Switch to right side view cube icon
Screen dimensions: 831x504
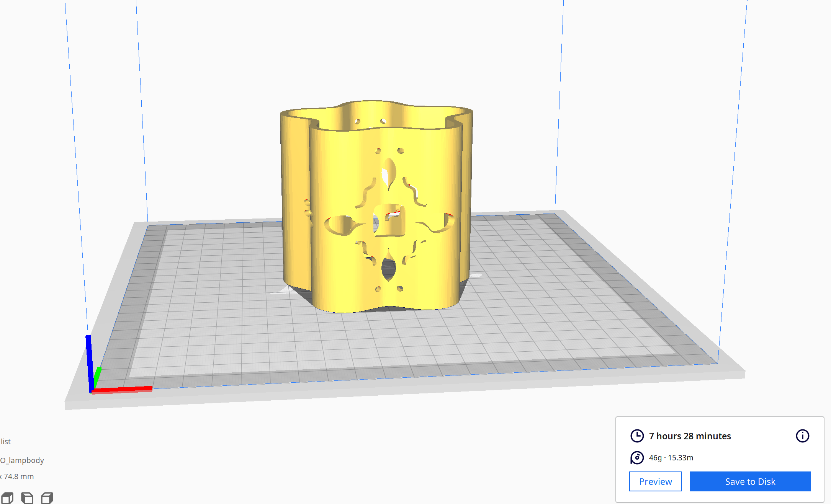pos(47,498)
